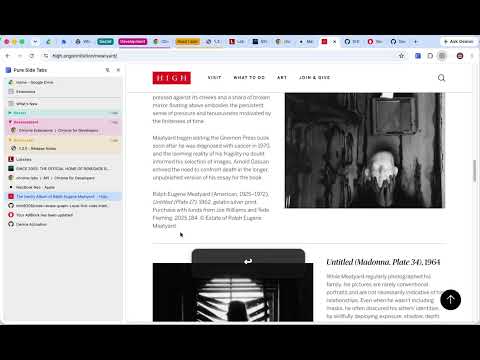The height and width of the screenshot is (360, 480).
Task: Select the MacBook Neo - Apple row
Action: click(x=63, y=187)
